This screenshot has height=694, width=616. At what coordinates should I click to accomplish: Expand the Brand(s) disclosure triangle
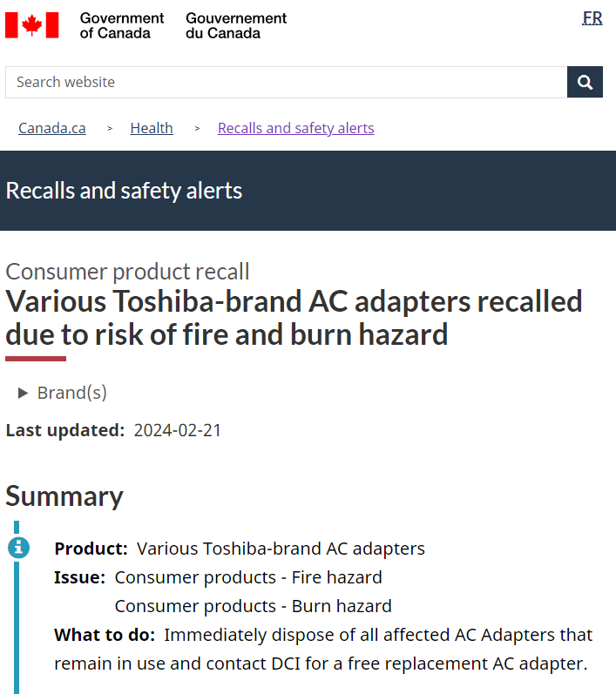(x=23, y=393)
